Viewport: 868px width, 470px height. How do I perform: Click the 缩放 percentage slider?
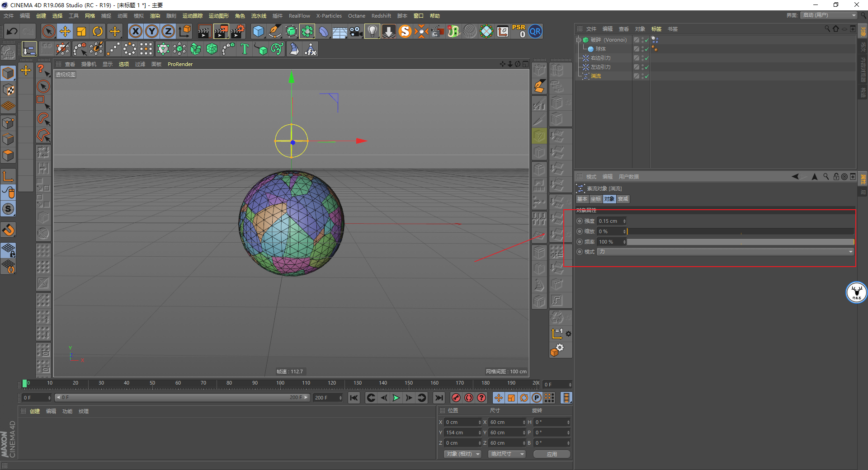coord(741,231)
